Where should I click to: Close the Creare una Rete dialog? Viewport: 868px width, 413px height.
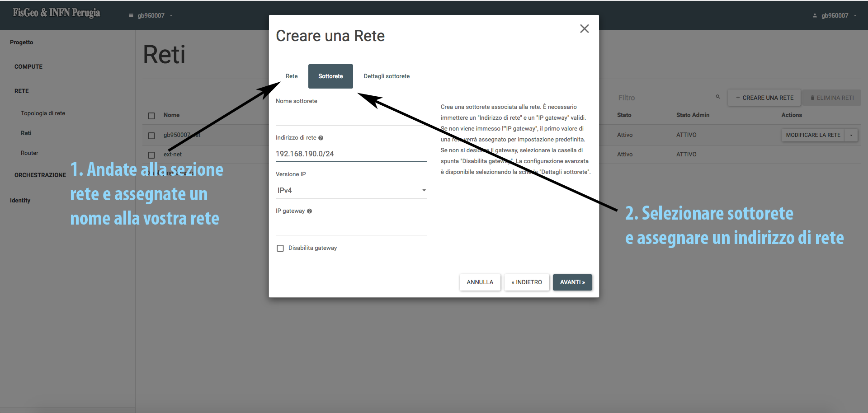(584, 29)
